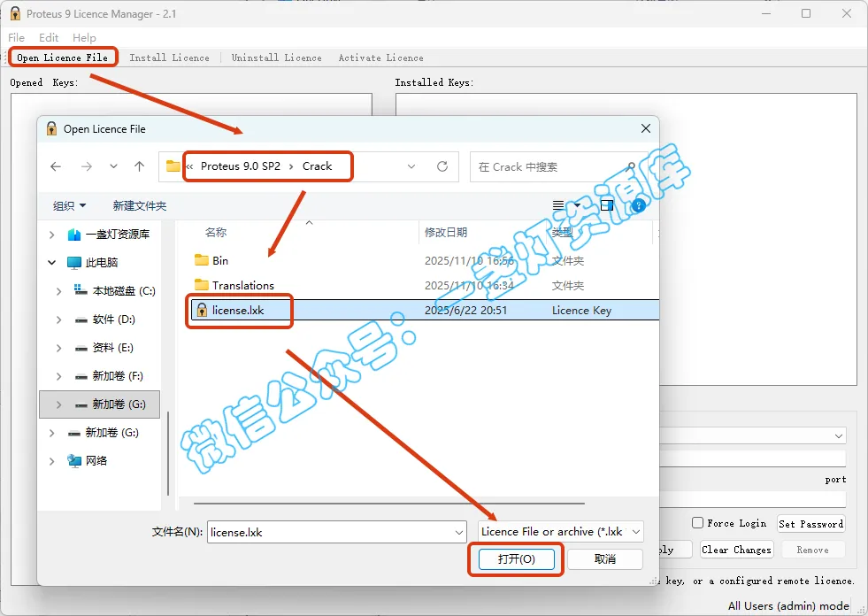Image resolution: width=868 pixels, height=616 pixels.
Task: Click the Remove button
Action: pos(812,550)
